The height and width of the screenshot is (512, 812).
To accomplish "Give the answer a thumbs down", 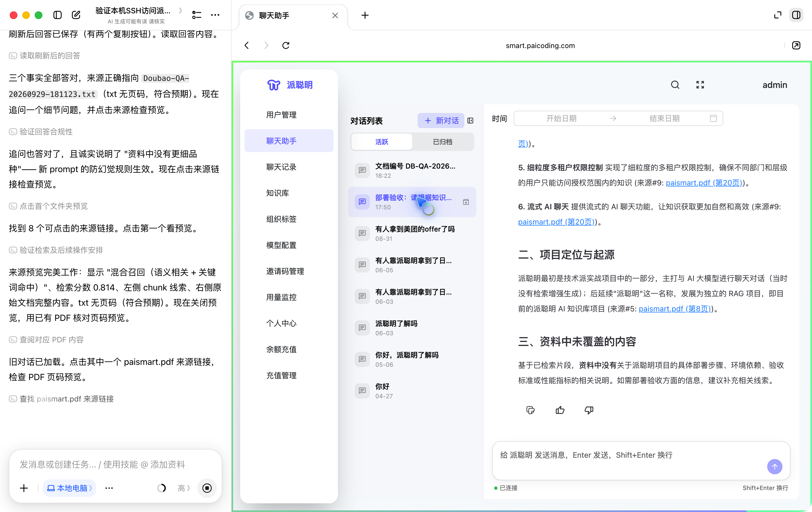I will tap(589, 410).
